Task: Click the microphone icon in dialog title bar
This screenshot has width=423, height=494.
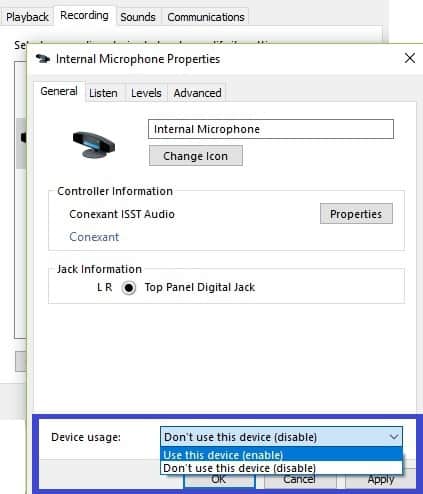Action: click(x=43, y=59)
